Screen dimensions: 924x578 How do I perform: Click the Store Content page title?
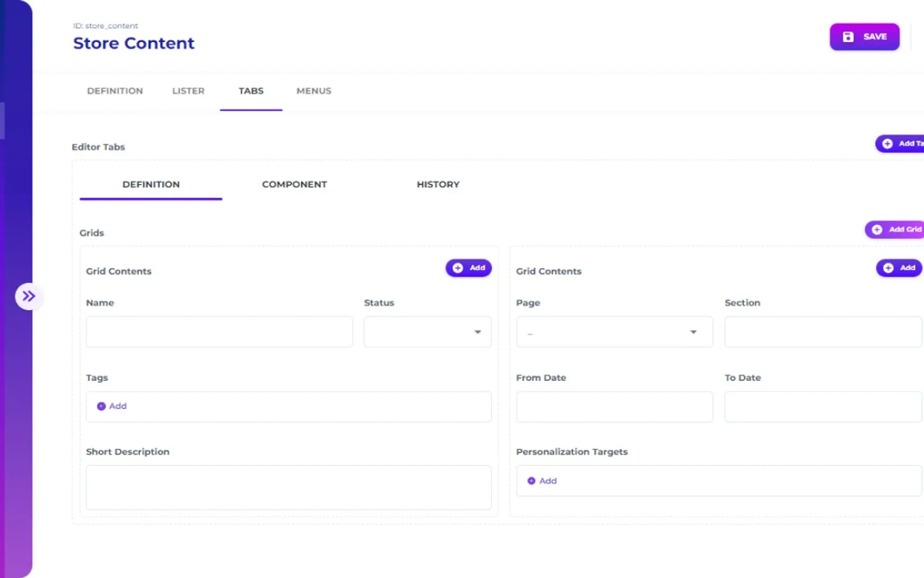134,43
